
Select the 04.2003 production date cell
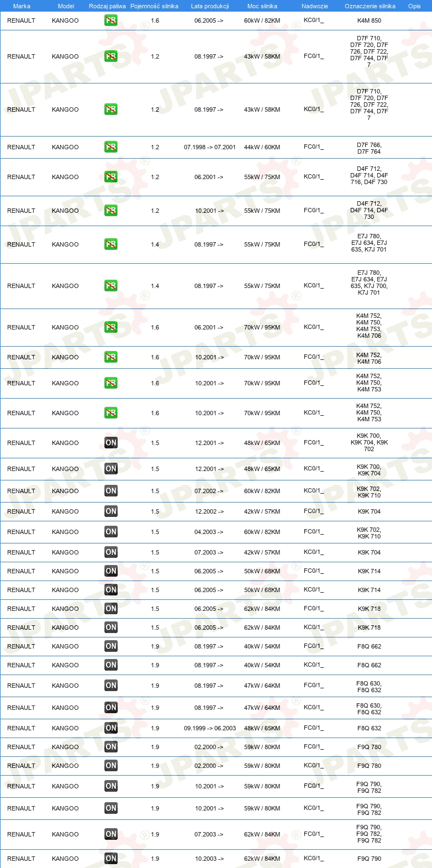click(x=209, y=532)
